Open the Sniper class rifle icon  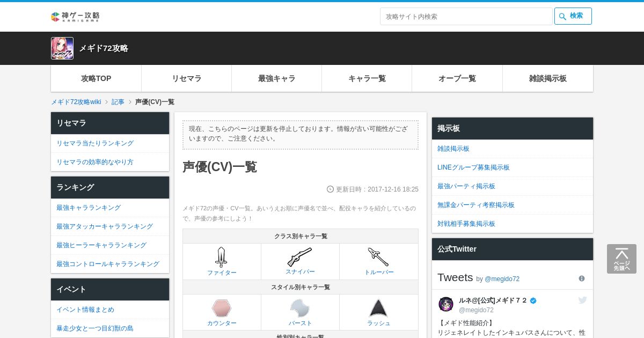[x=299, y=257]
